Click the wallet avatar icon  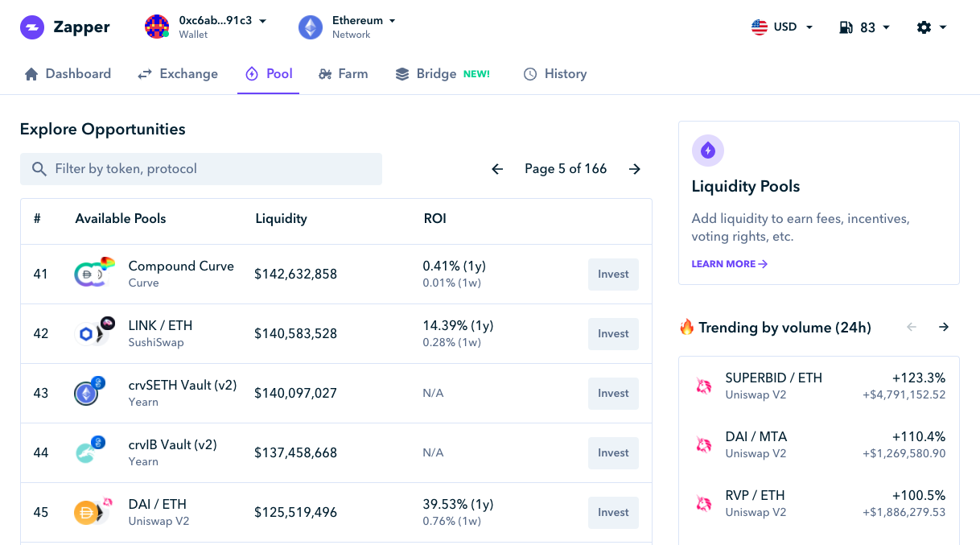click(x=157, y=27)
